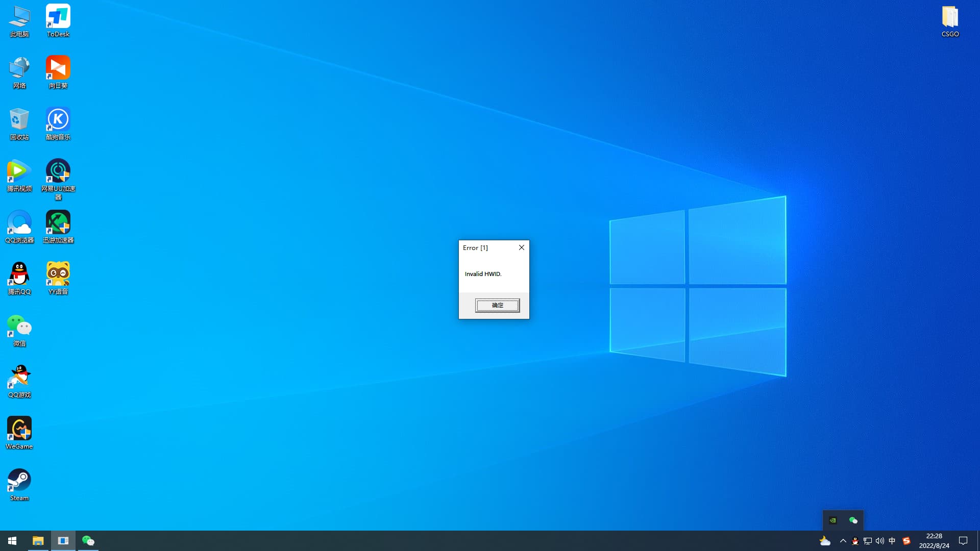Open the YY语音 desktop icon
Screen dimensions: 980x551
(x=58, y=278)
